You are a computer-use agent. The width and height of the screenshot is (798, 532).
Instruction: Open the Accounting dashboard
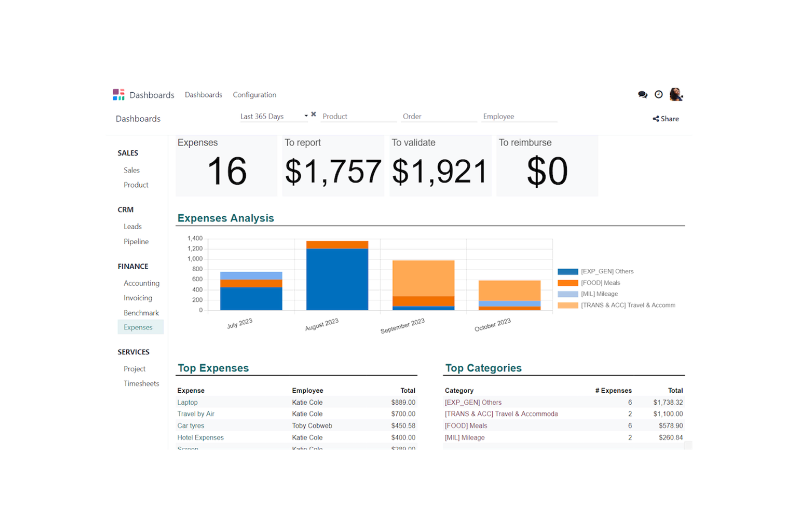tap(141, 283)
